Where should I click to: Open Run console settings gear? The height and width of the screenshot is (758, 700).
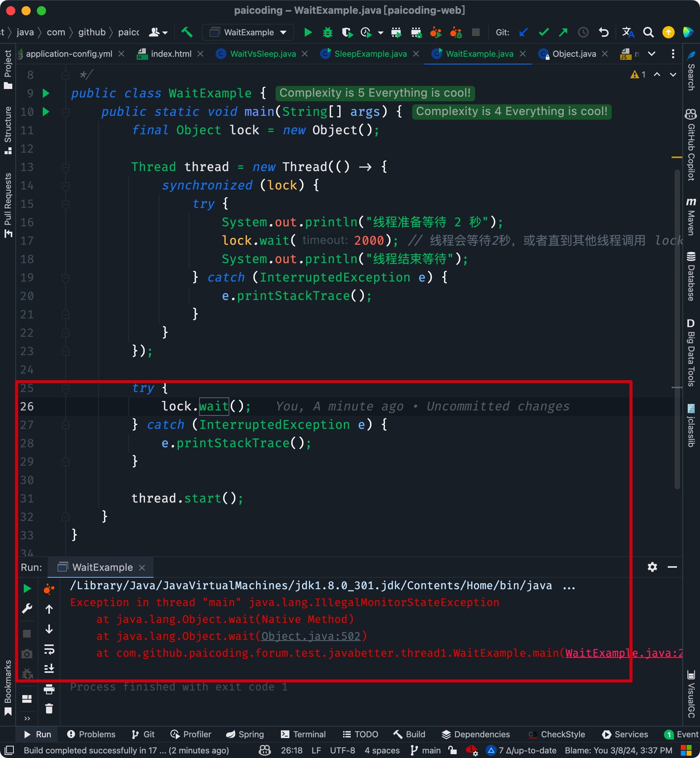(x=652, y=567)
